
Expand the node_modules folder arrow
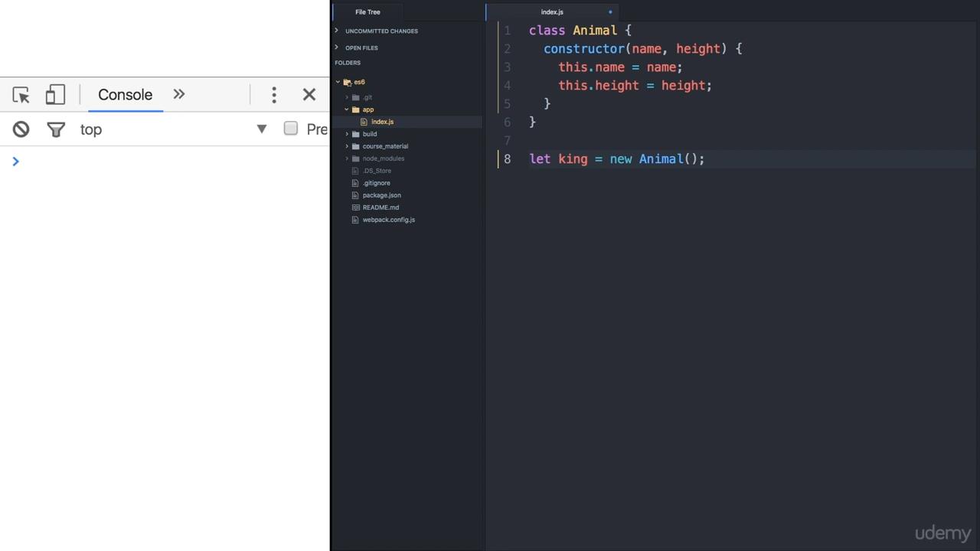(x=347, y=158)
